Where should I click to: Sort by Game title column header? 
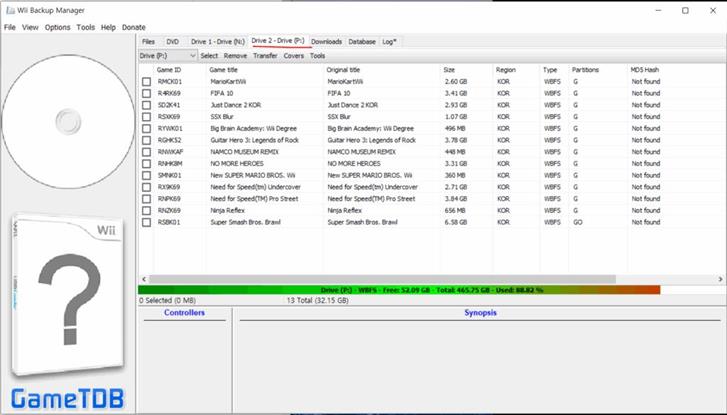pos(265,70)
